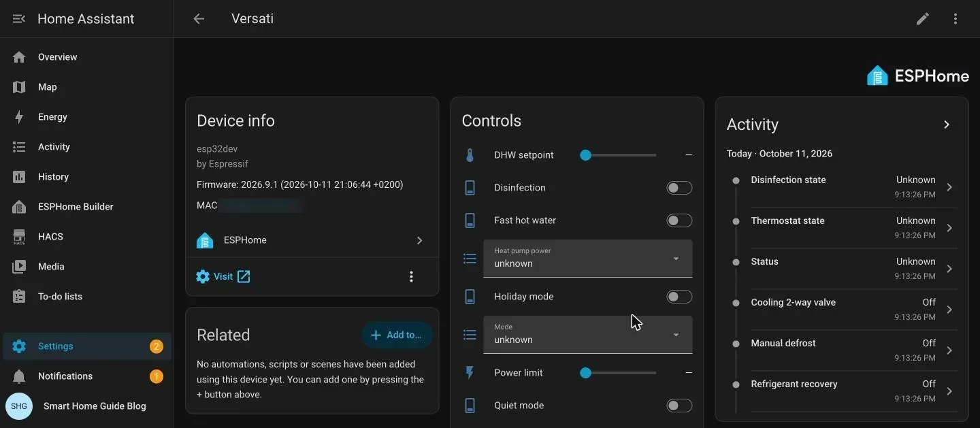980x428 pixels.
Task: Click the SHG user avatar
Action: click(x=19, y=406)
